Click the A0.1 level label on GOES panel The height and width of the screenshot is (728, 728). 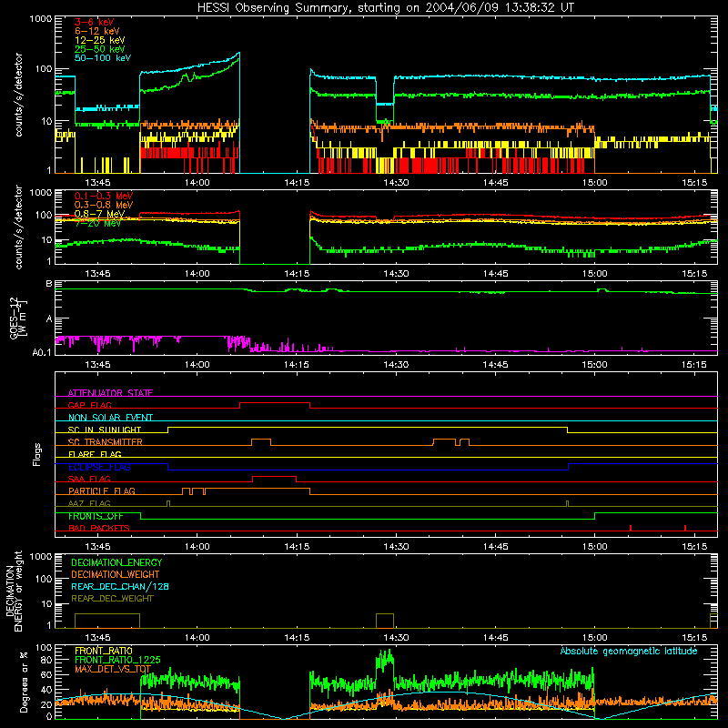click(x=41, y=352)
